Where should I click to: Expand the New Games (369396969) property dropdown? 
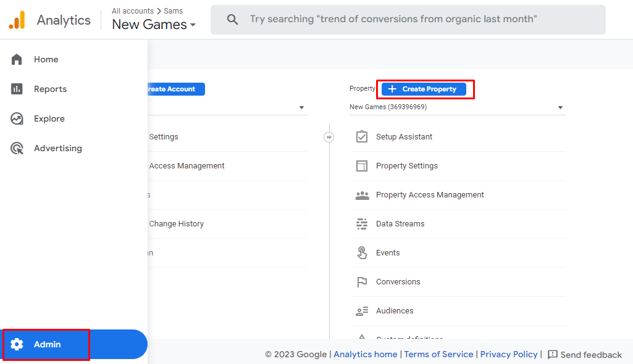coord(458,107)
